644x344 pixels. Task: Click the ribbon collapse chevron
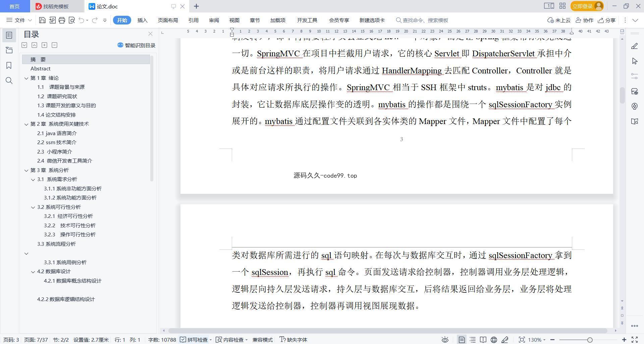pyautogui.click(x=635, y=20)
